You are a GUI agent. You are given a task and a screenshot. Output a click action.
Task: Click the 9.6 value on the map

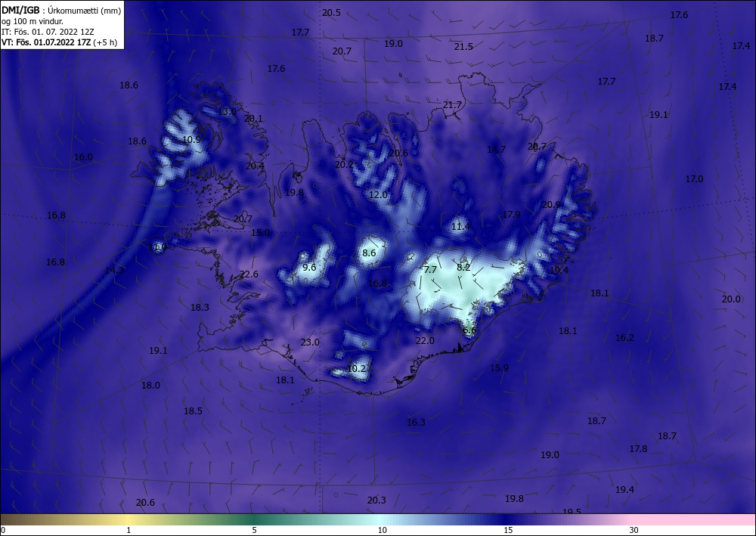click(309, 267)
